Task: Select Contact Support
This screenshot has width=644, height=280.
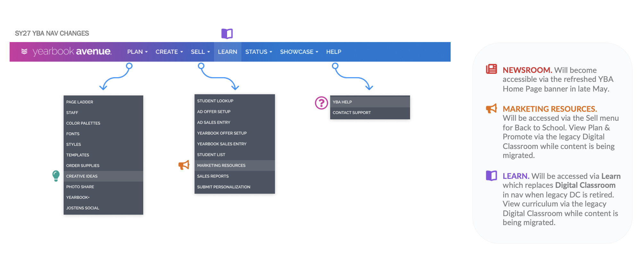Action: point(370,112)
